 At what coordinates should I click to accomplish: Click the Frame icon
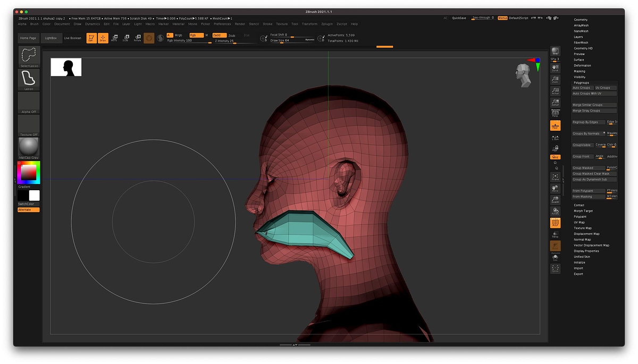click(x=555, y=177)
